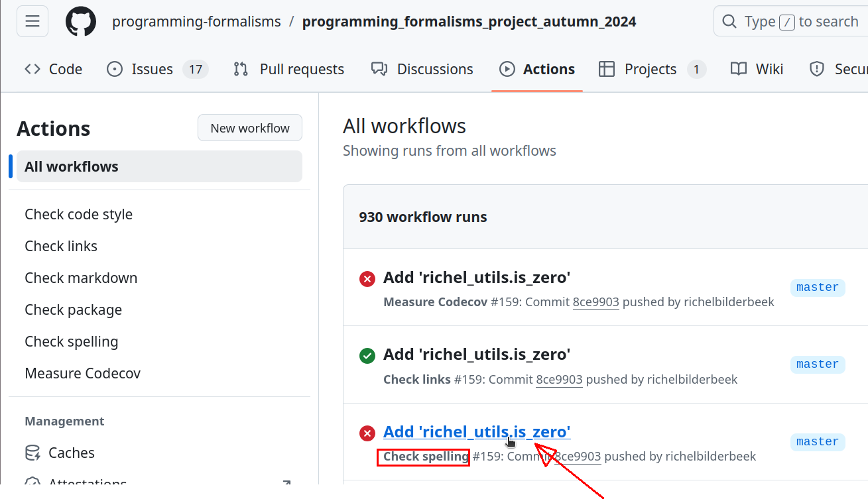Click the GitHub logo icon
868x499 pixels.
pos(81,21)
